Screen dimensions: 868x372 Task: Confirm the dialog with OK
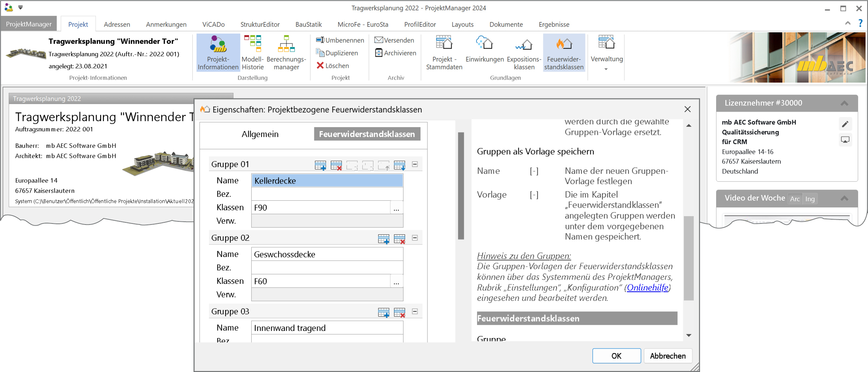(616, 356)
